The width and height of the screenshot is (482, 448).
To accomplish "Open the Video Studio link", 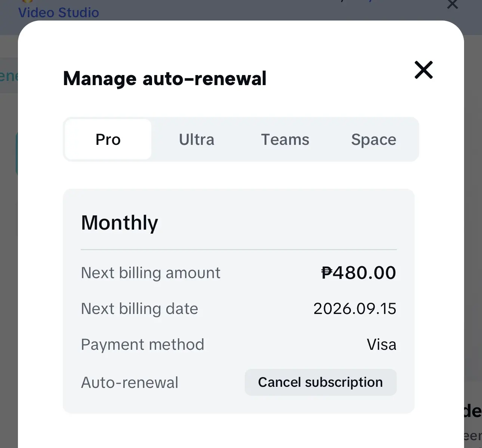I will tap(59, 13).
